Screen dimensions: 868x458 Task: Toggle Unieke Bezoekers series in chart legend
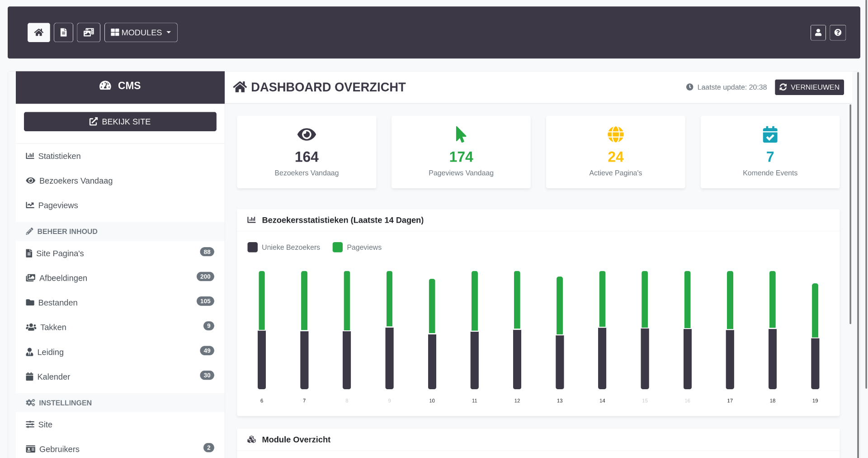(x=290, y=247)
